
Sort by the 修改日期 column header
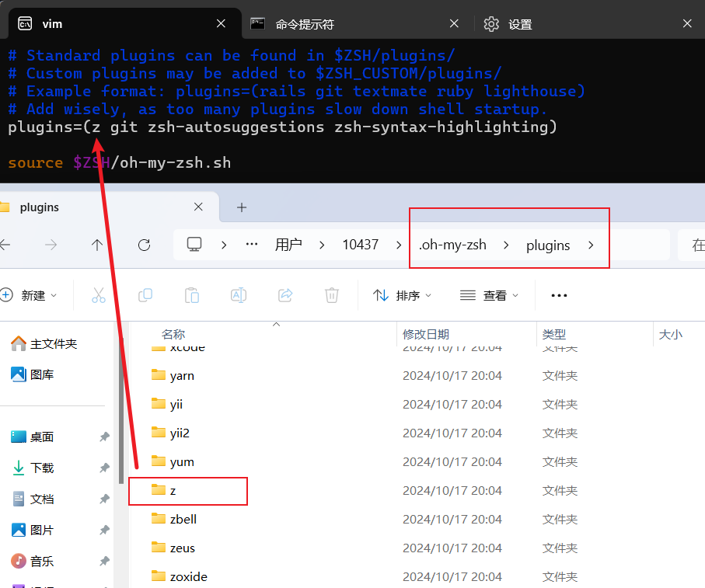(x=425, y=334)
